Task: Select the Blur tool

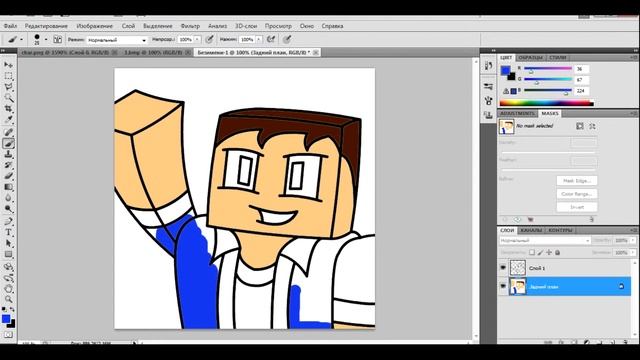Action: coord(8,198)
